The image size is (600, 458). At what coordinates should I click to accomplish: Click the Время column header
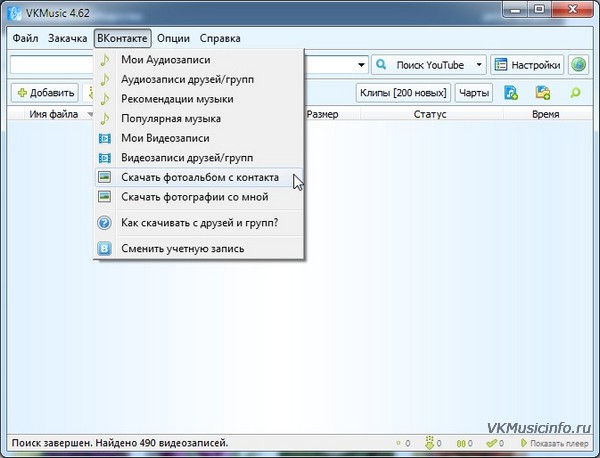click(547, 114)
